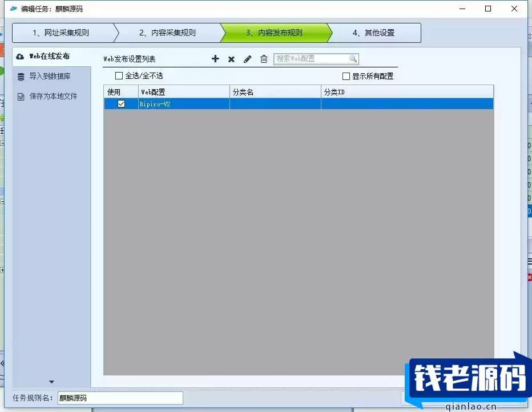Add a new Web publish config with plus icon
This screenshot has width=532, height=412.
click(x=215, y=59)
